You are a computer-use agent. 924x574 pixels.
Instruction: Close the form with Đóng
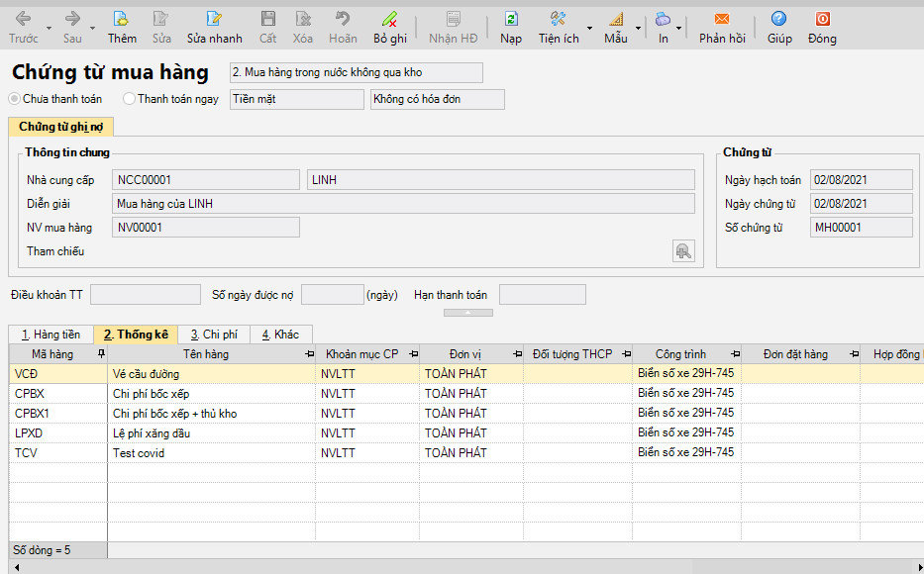coord(822,27)
